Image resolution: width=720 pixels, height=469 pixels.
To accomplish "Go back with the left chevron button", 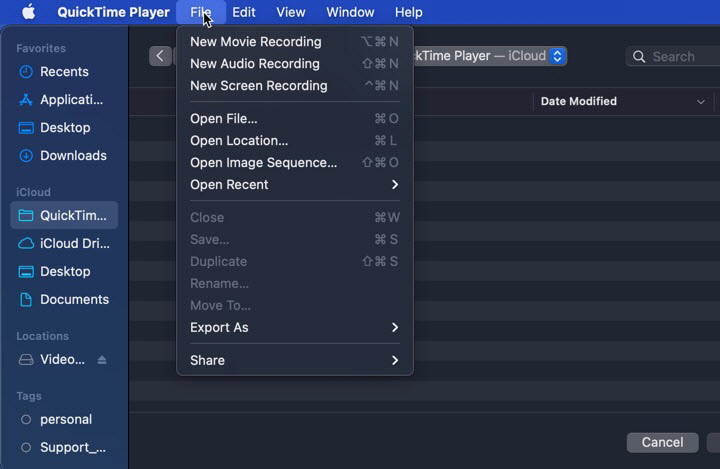I will [x=160, y=56].
